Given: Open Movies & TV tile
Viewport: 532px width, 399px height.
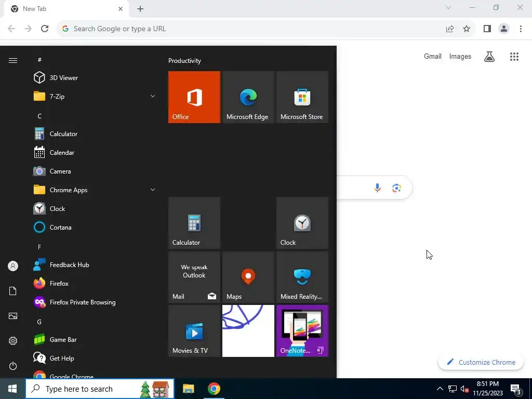Looking at the screenshot, I should pyautogui.click(x=194, y=331).
